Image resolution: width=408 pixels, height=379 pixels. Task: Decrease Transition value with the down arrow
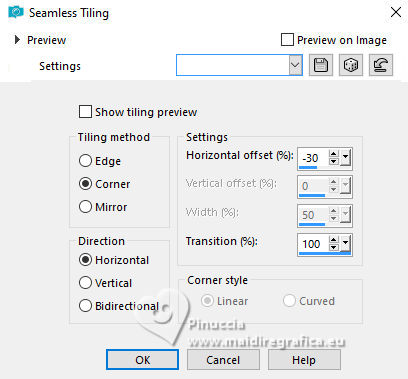(333, 247)
